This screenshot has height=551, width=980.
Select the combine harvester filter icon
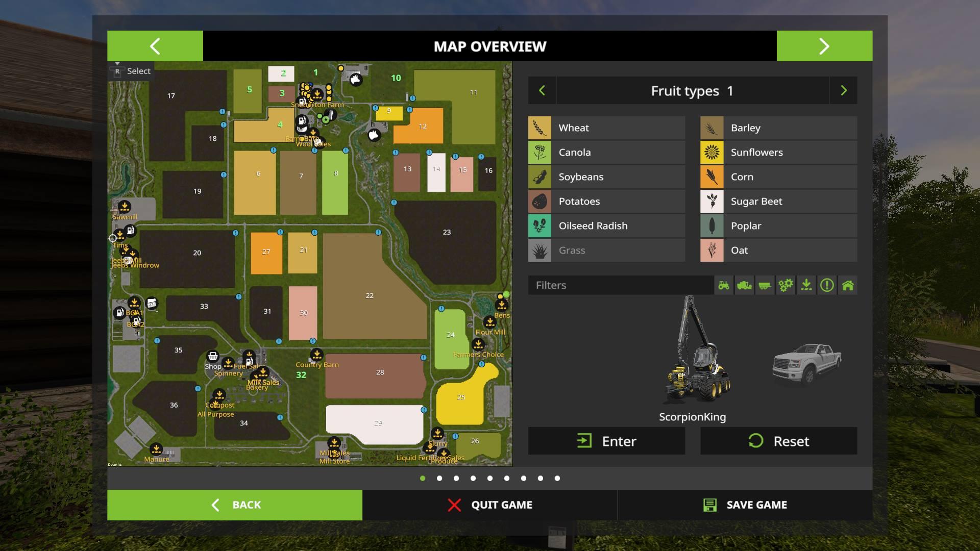click(744, 285)
